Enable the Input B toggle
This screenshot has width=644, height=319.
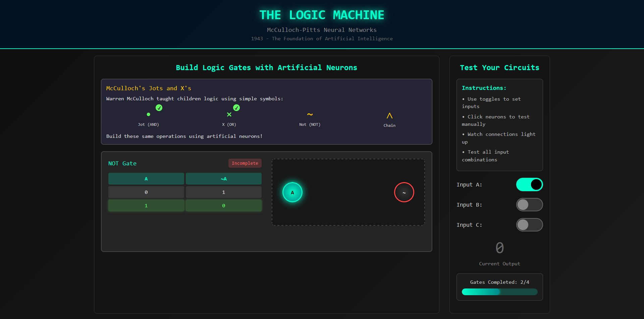pos(529,205)
